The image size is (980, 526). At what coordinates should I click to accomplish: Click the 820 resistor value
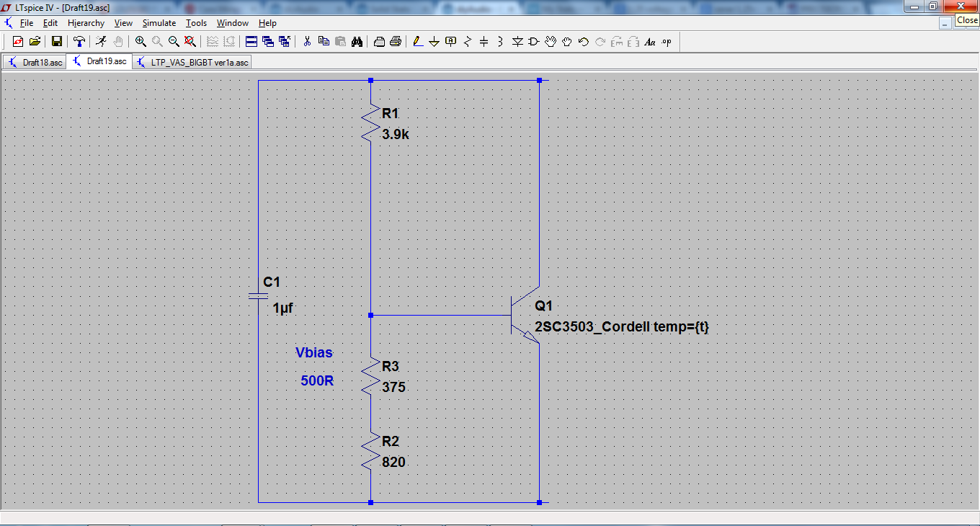393,462
